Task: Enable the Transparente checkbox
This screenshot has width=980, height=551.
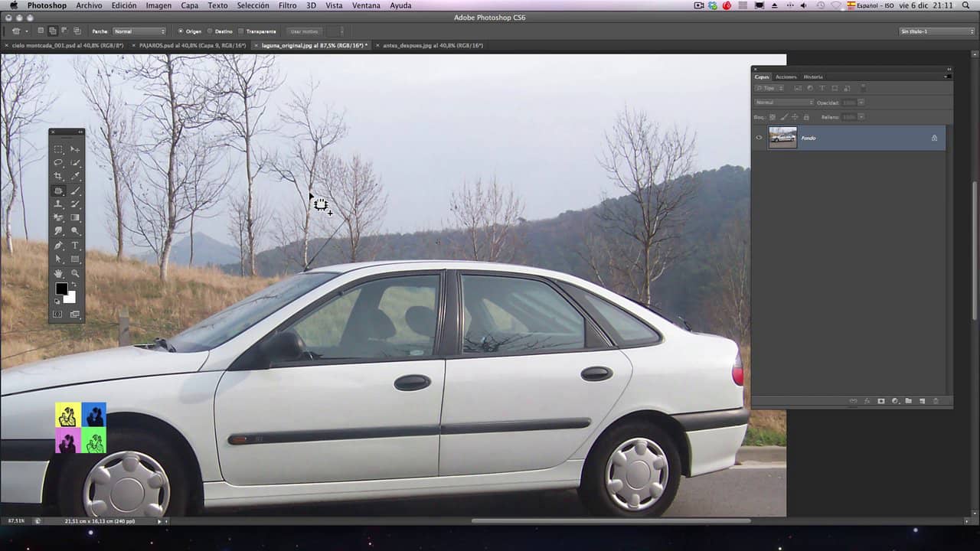Action: pos(240,31)
